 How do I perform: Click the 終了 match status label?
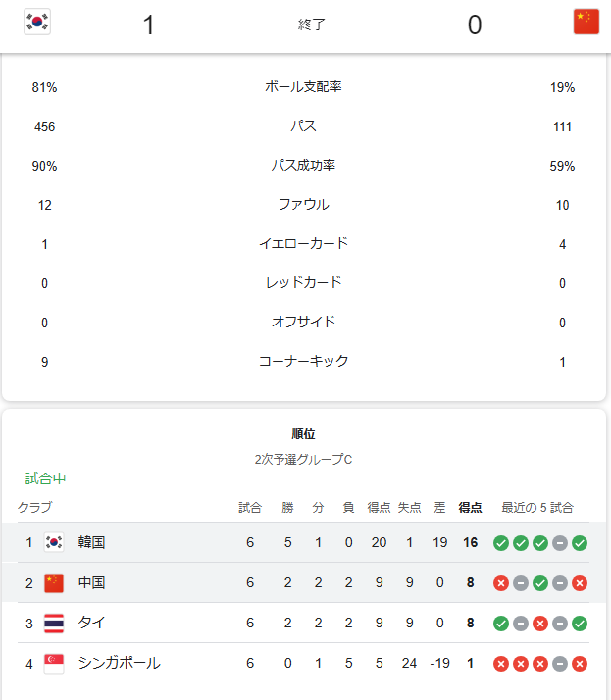click(x=312, y=25)
